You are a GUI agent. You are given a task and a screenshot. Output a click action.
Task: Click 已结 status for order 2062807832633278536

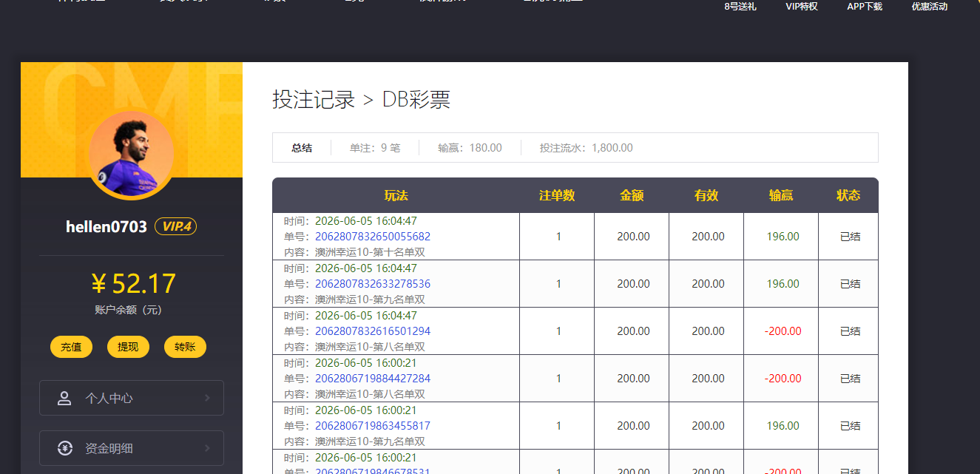coord(850,284)
